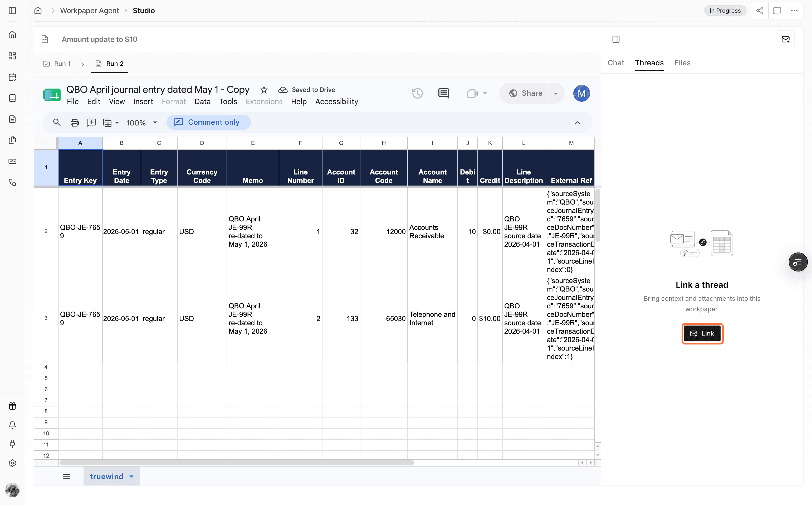The image size is (812, 505).
Task: Select the Telephone and Internet cell
Action: (x=432, y=318)
